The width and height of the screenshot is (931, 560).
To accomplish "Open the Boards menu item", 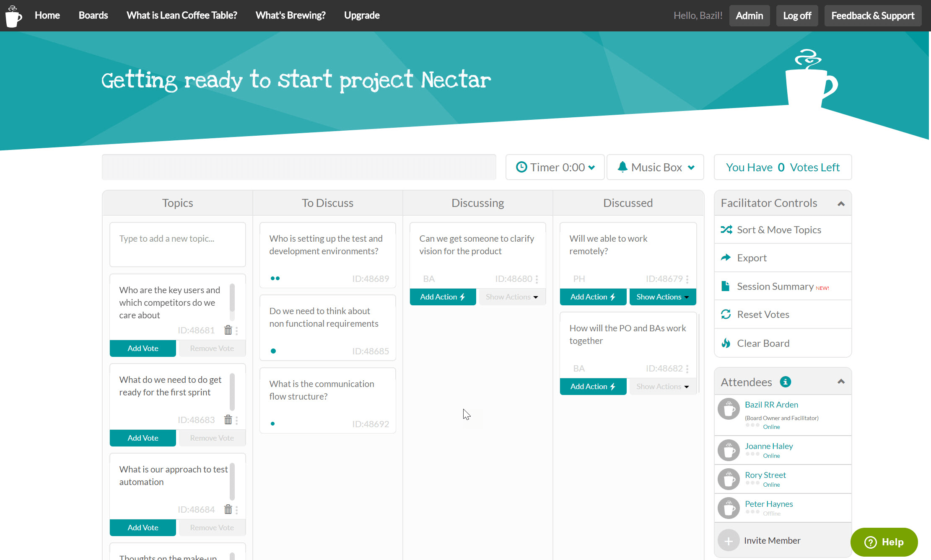I will click(93, 15).
